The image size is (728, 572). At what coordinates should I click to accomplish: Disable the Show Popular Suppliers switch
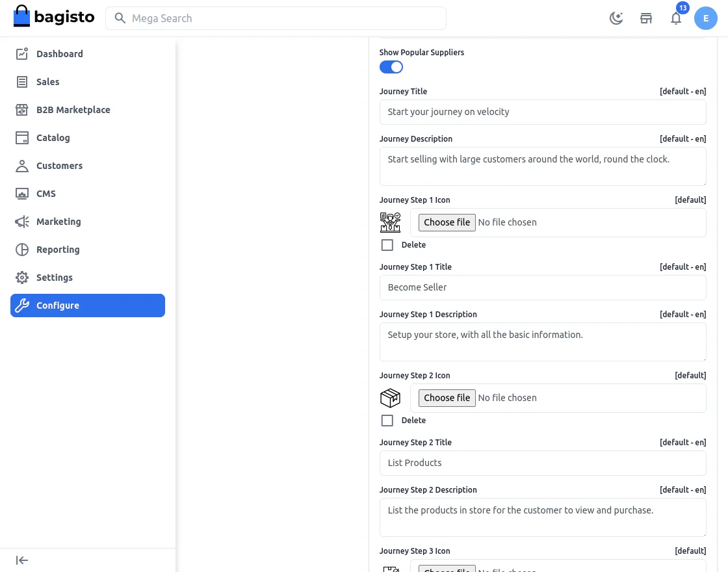[391, 67]
